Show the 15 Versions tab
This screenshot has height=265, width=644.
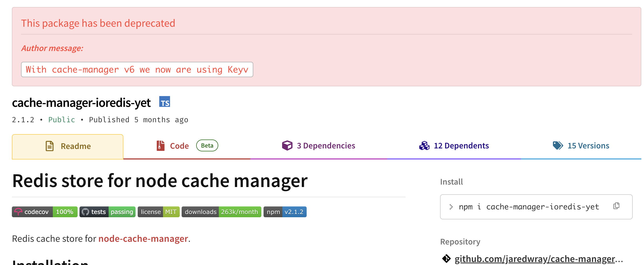click(588, 146)
